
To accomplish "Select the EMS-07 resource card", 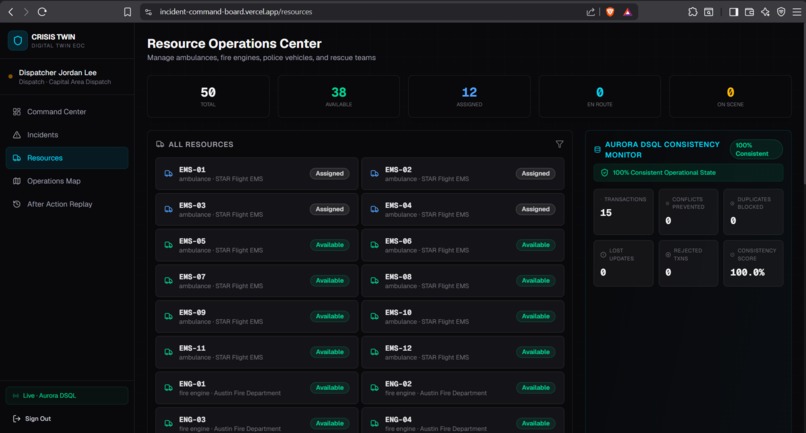I will pos(257,281).
